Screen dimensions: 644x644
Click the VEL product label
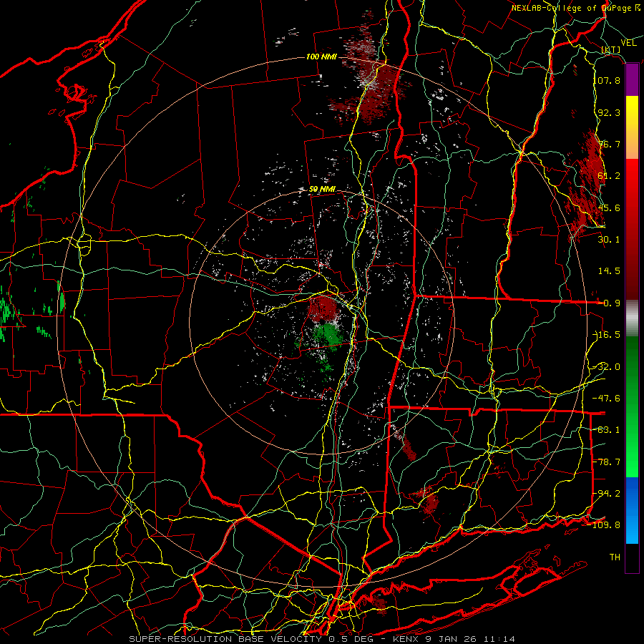click(629, 43)
